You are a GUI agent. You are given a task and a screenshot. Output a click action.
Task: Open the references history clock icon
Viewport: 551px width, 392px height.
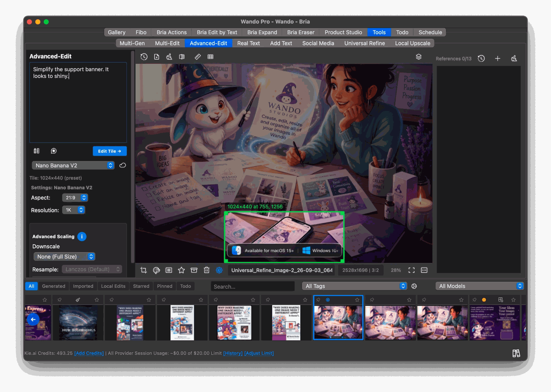pos(481,59)
